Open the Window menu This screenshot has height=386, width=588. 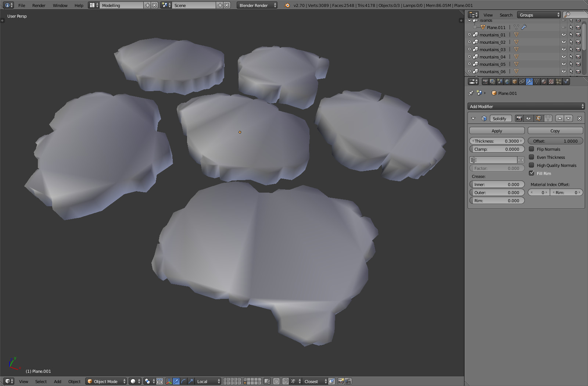(x=60, y=6)
